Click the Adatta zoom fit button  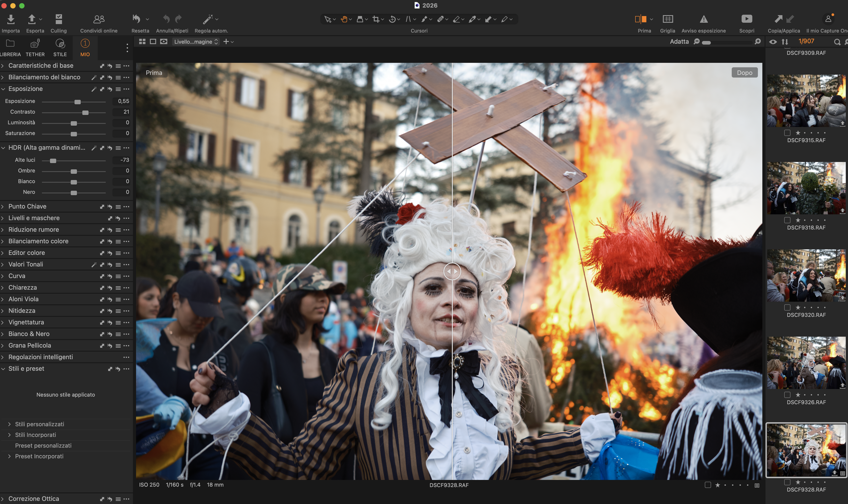tap(679, 41)
